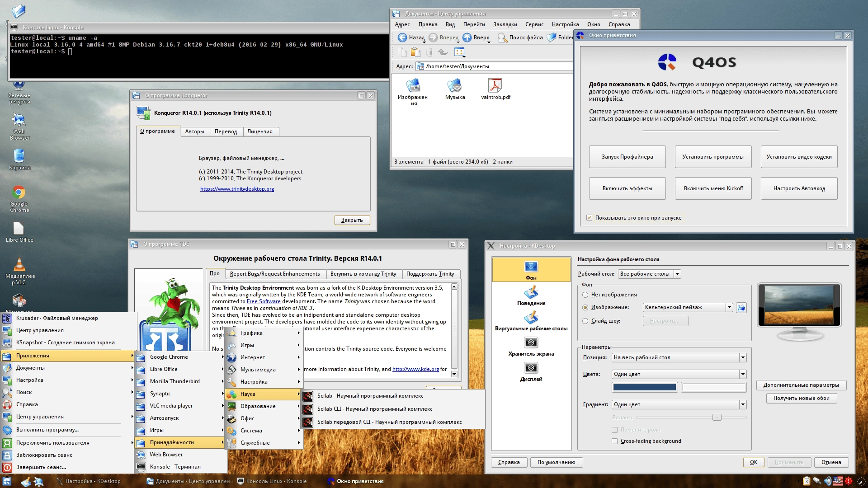Select the Фон section icon in KDesktop settings
The width and height of the screenshot is (868, 488).
point(531,270)
